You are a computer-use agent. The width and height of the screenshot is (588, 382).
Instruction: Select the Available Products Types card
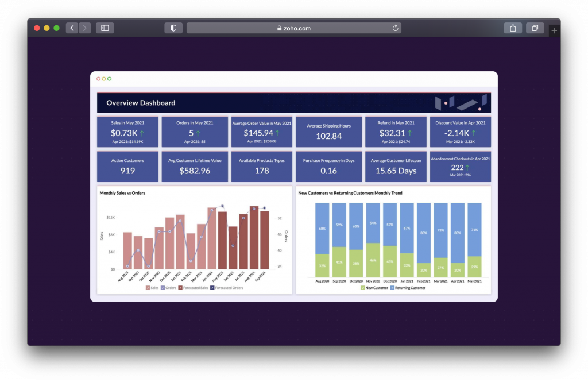[x=262, y=167]
